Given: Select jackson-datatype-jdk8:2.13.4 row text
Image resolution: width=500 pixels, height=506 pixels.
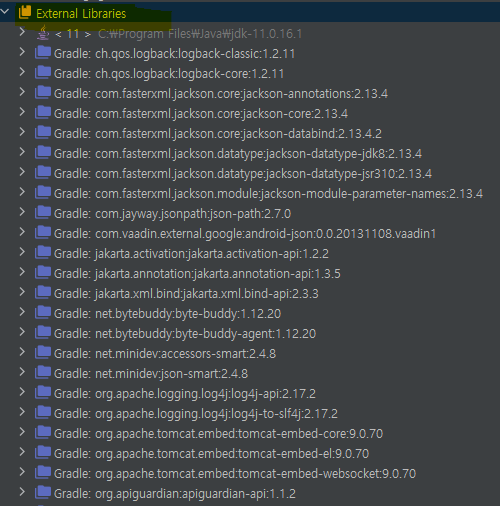Looking at the screenshot, I should click(238, 154).
